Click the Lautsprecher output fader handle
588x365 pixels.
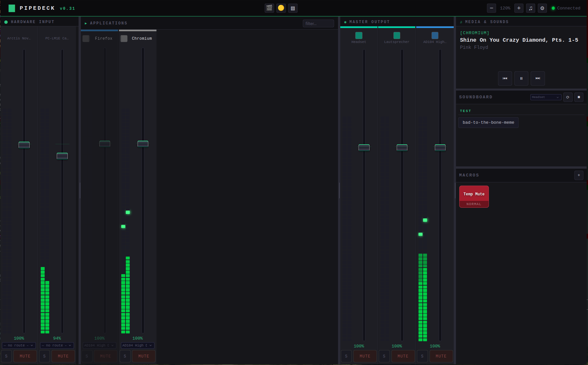pyautogui.click(x=402, y=147)
